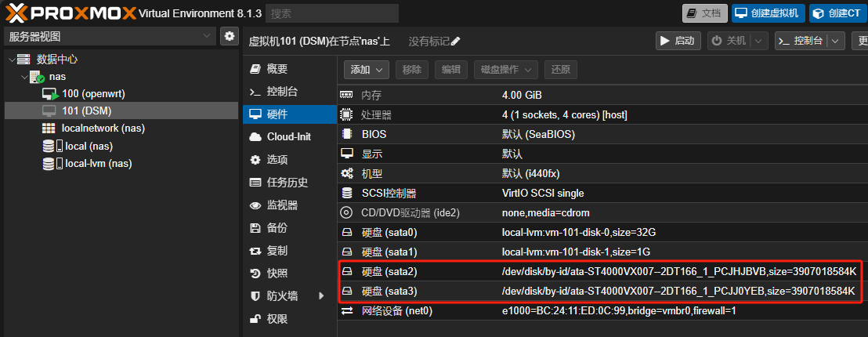Click the gears icon in 机型 row
The width and height of the screenshot is (868, 337).
346,174
